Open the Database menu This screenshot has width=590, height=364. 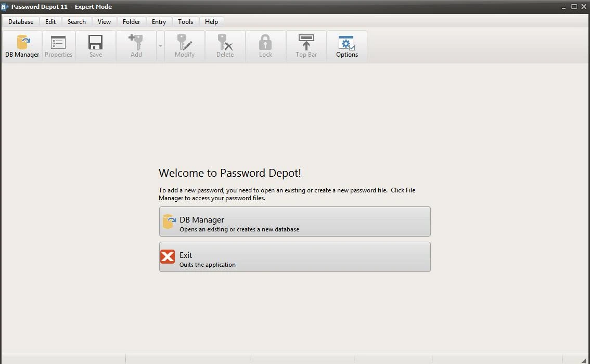[21, 22]
